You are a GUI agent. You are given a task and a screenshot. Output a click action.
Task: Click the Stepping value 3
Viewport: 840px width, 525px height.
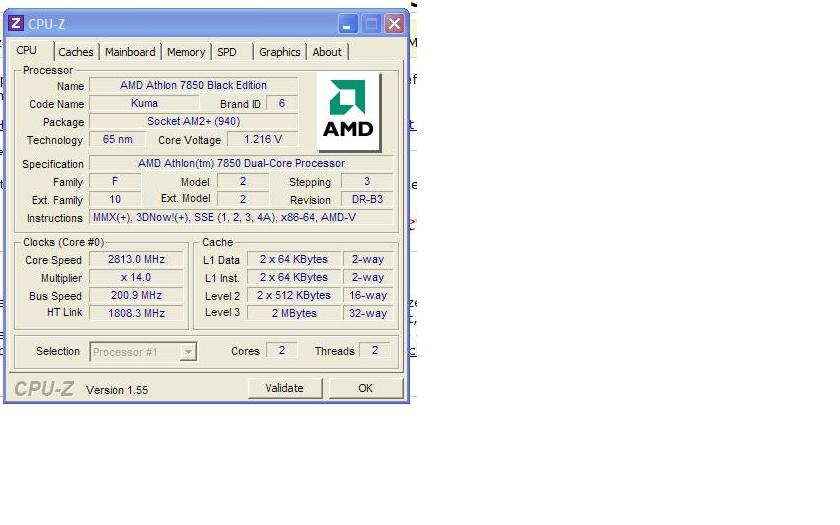coord(367,181)
